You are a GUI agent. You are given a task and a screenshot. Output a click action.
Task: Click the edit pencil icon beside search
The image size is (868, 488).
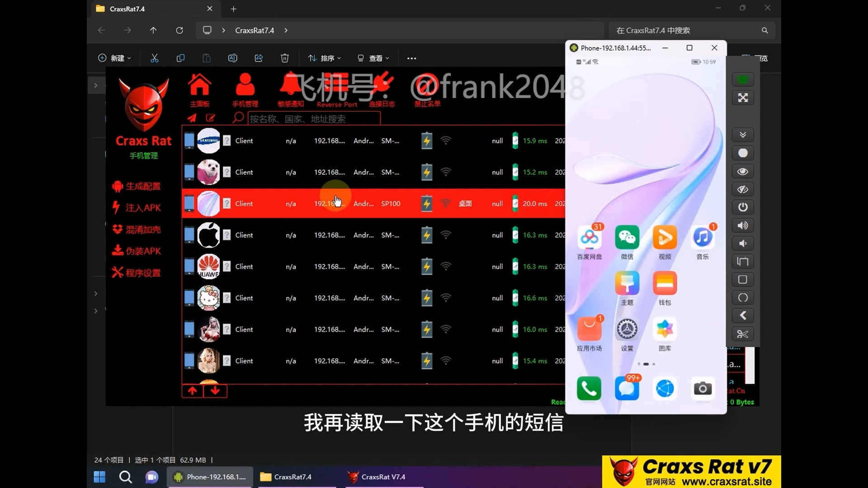[211, 118]
